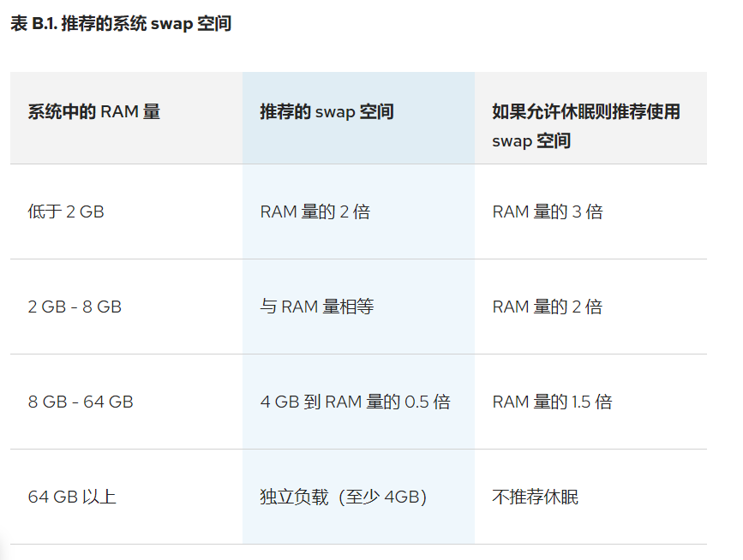
Task: Select hibernation swap cell for 2 GB - 8 GB
Action: click(x=547, y=307)
